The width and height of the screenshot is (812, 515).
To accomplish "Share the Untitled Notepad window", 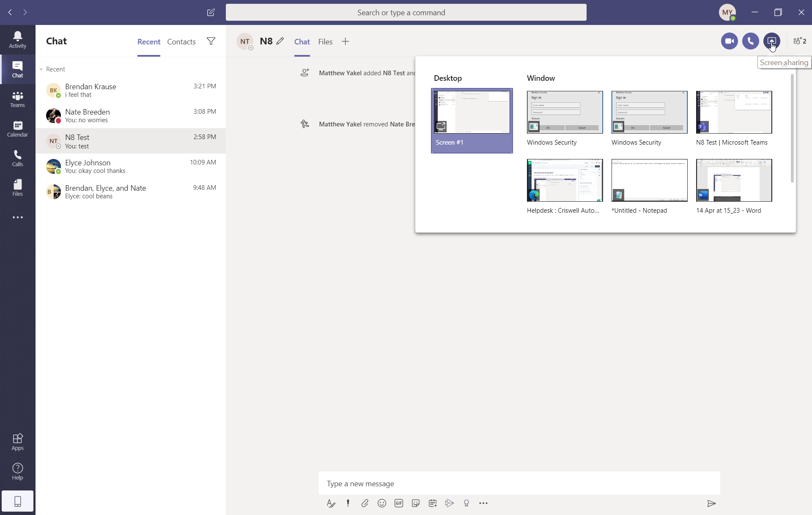I will pyautogui.click(x=649, y=181).
